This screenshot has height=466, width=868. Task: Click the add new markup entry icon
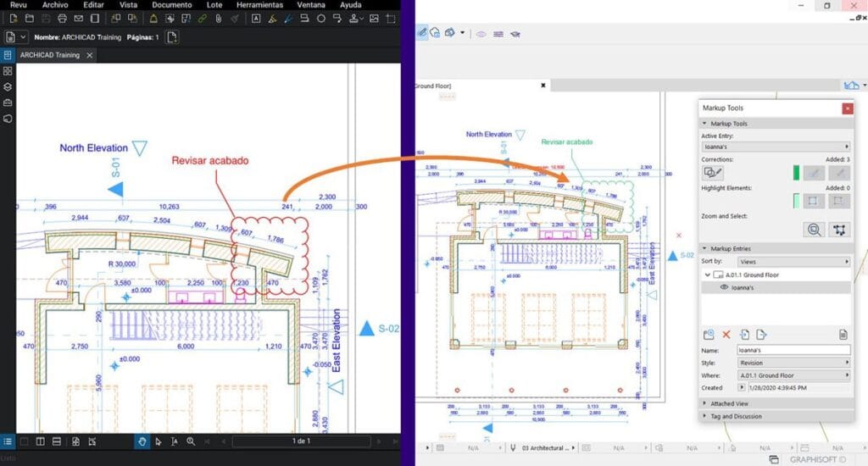tap(709, 335)
